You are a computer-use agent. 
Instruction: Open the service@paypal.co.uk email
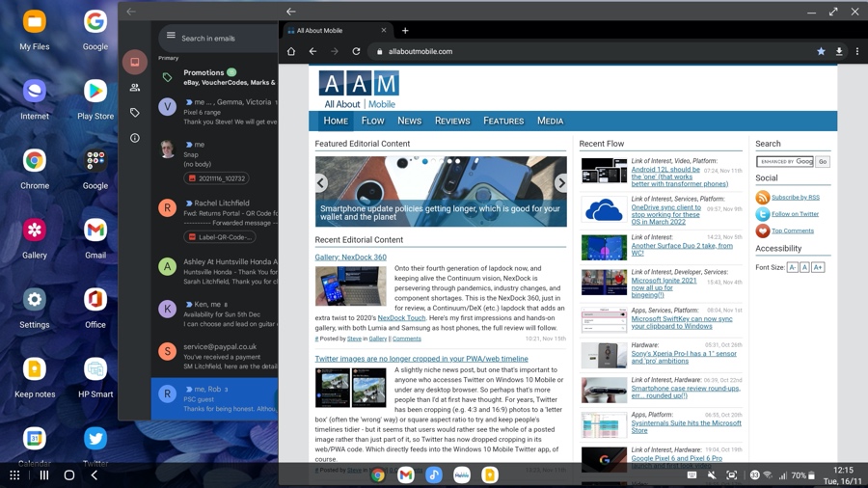coord(216,356)
